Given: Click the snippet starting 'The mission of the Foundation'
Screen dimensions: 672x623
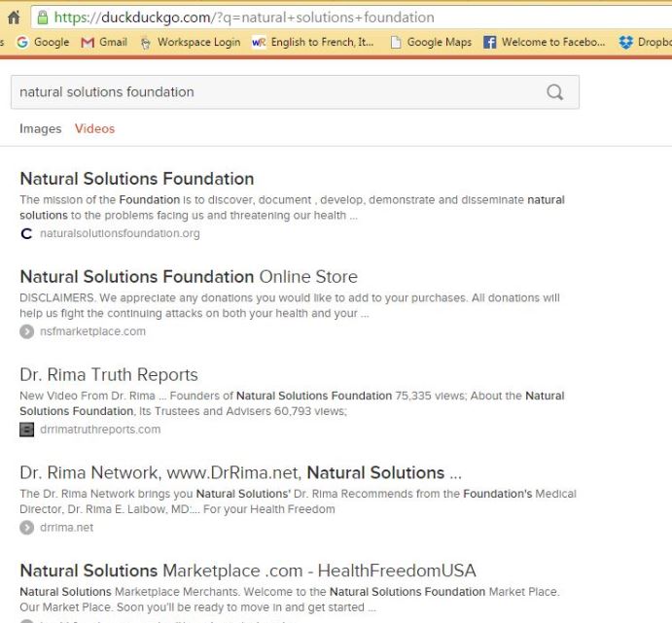Looking at the screenshot, I should pyautogui.click(x=292, y=208).
